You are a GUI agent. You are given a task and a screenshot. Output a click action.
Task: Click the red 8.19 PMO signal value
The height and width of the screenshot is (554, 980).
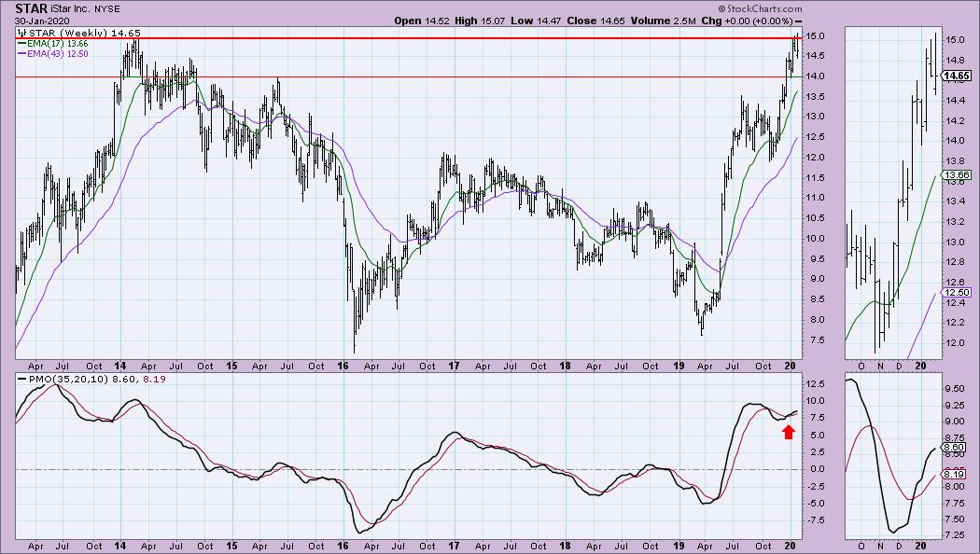[x=154, y=379]
